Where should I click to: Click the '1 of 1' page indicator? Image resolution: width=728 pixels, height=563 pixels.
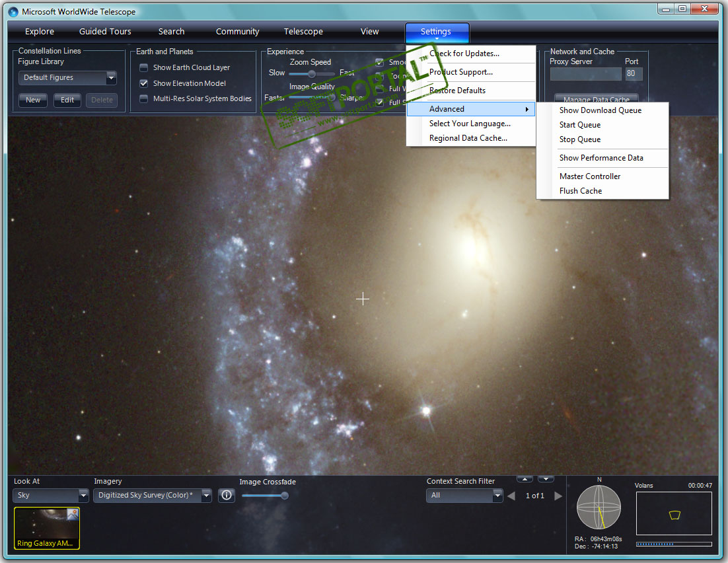click(535, 496)
